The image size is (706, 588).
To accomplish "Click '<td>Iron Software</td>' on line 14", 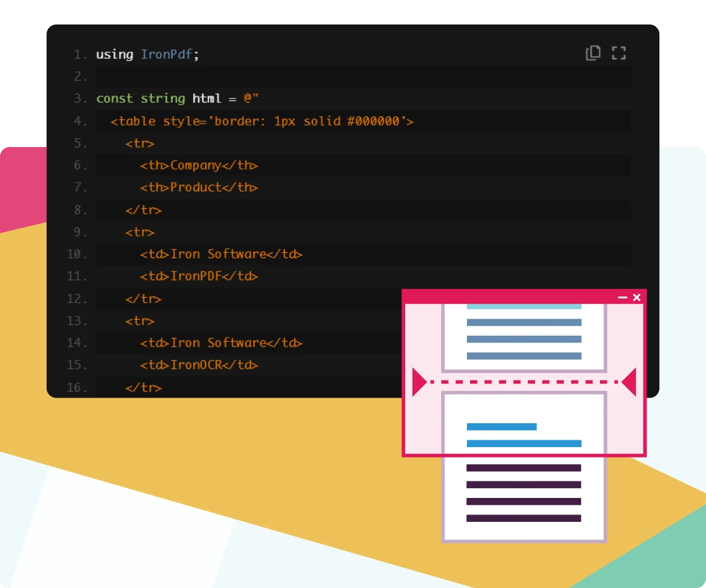I will click(x=221, y=342).
